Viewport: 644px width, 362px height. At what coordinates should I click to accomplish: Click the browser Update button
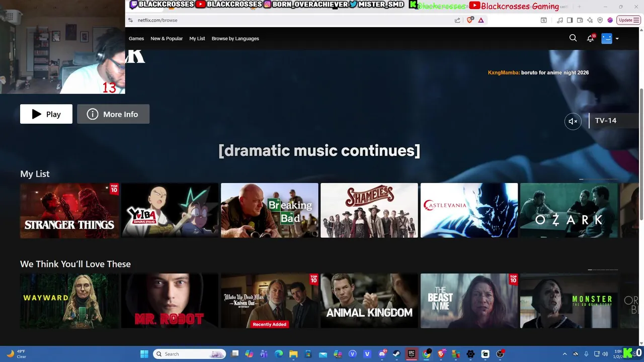point(629,20)
